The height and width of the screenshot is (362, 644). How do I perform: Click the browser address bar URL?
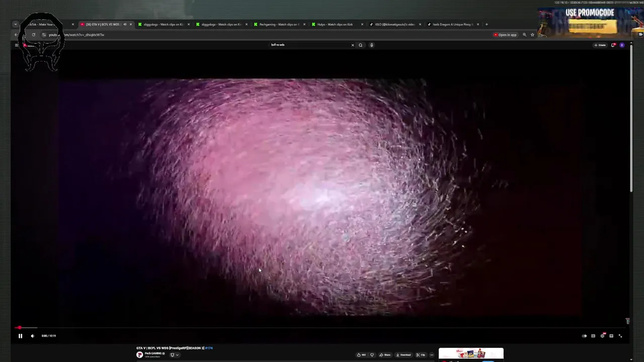[76, 35]
